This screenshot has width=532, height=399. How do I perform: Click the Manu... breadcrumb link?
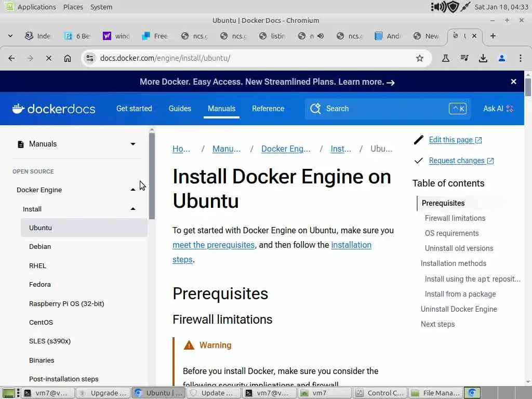pos(227,149)
